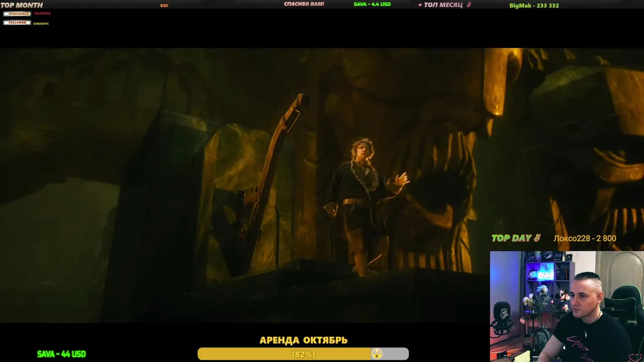
Task: Click the FOLLOWER badge in the overlay
Action: pos(17,23)
